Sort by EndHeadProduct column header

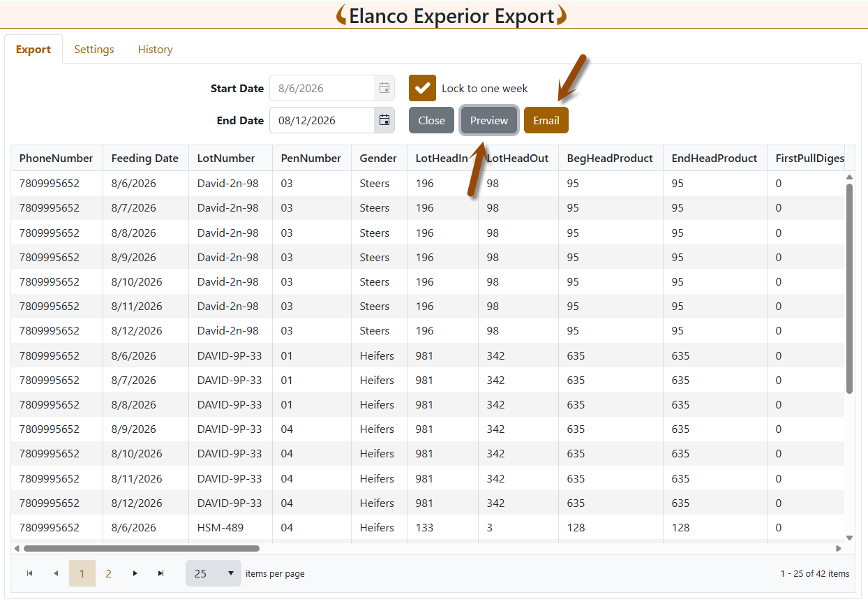(714, 159)
